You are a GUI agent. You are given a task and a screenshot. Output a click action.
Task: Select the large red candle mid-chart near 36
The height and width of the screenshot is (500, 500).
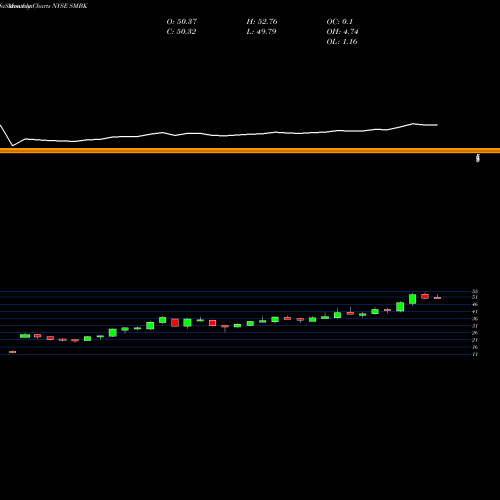175,323
